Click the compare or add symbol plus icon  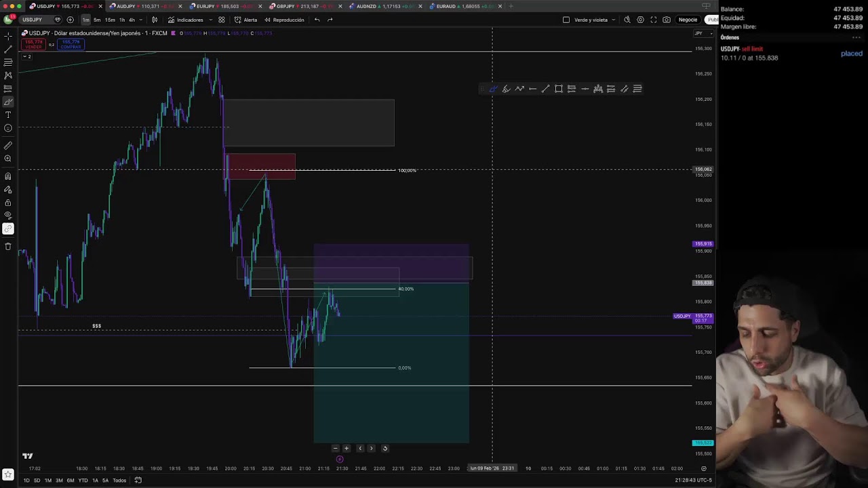click(70, 20)
